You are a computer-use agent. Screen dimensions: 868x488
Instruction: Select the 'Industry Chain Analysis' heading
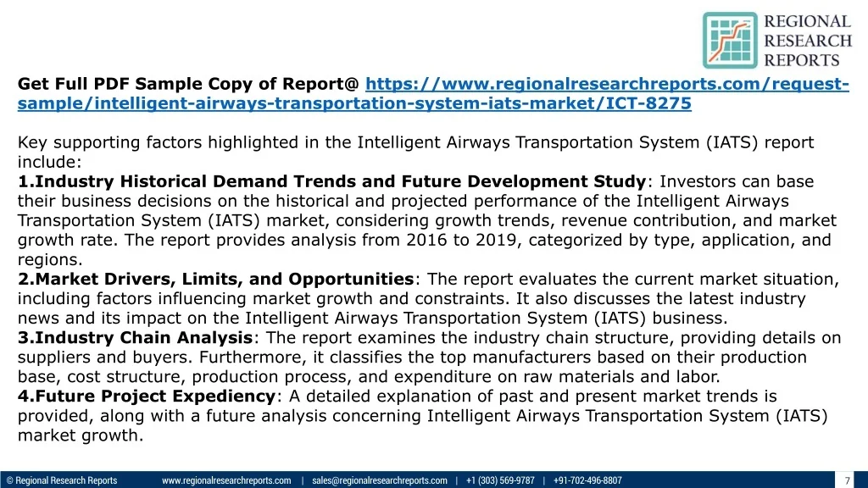point(136,338)
